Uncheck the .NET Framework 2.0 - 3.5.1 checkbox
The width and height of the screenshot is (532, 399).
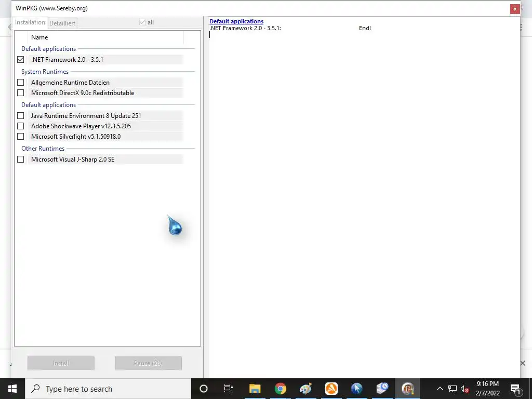pos(21,59)
